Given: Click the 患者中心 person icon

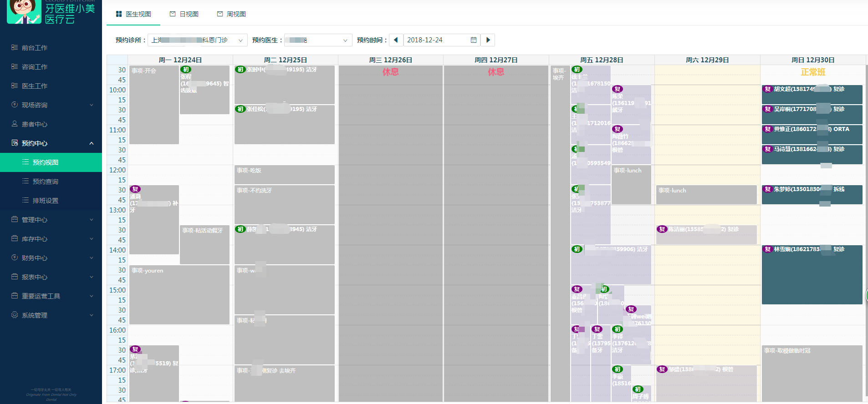Looking at the screenshot, I should 15,124.
